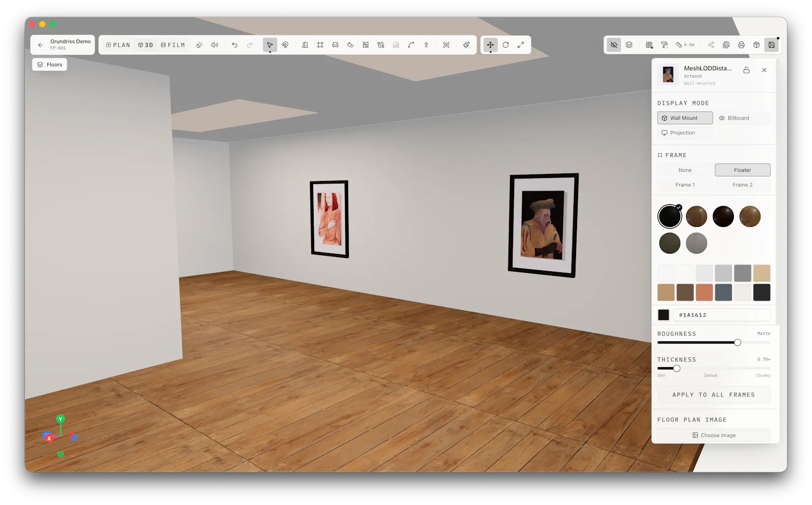812x505 pixels.
Task: Click the paint brush clean tool icon
Action: pyautogui.click(x=466, y=45)
